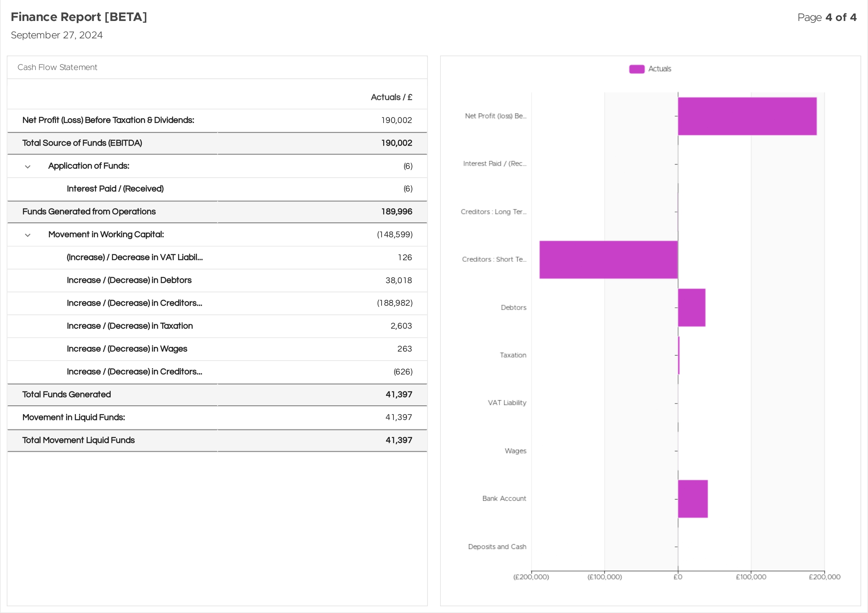Click the Total Funds Generated row
The height and width of the screenshot is (613, 868).
click(x=217, y=395)
